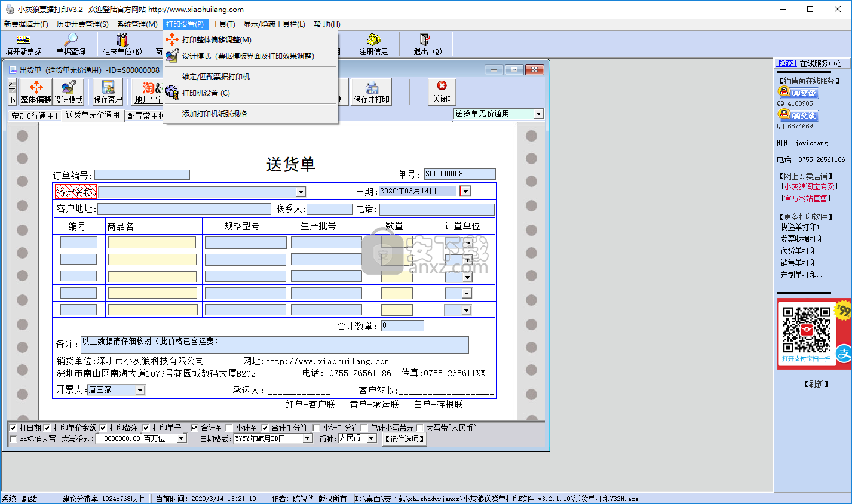The width and height of the screenshot is (852, 504).
Task: Open 快递单打印 software link
Action: click(x=801, y=227)
